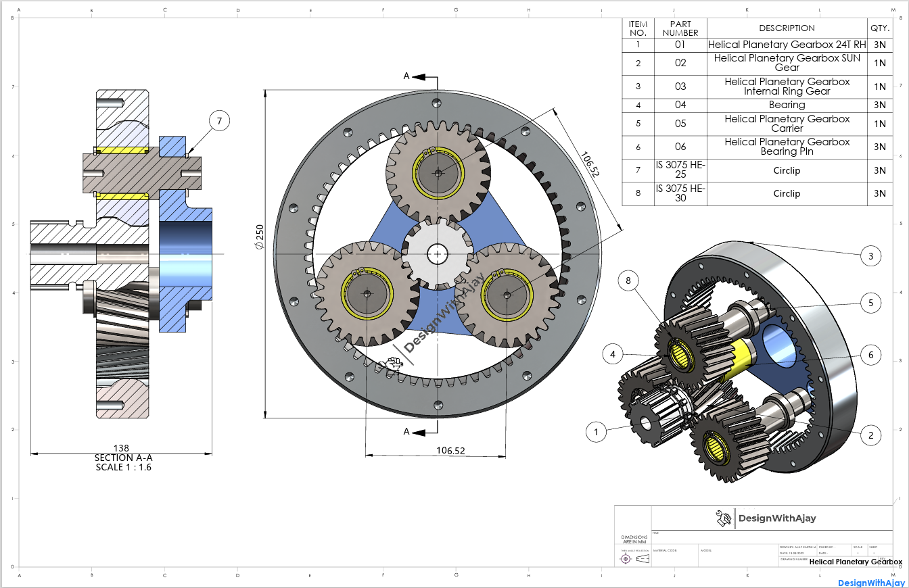
Task: Select the Bearing description cell in the BOM
Action: pos(787,105)
